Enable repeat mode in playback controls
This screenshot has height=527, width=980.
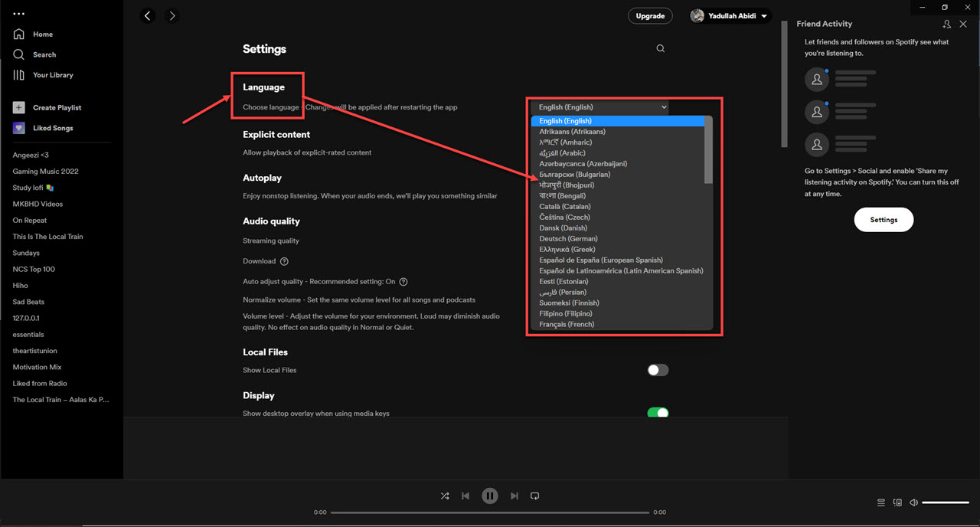point(534,496)
